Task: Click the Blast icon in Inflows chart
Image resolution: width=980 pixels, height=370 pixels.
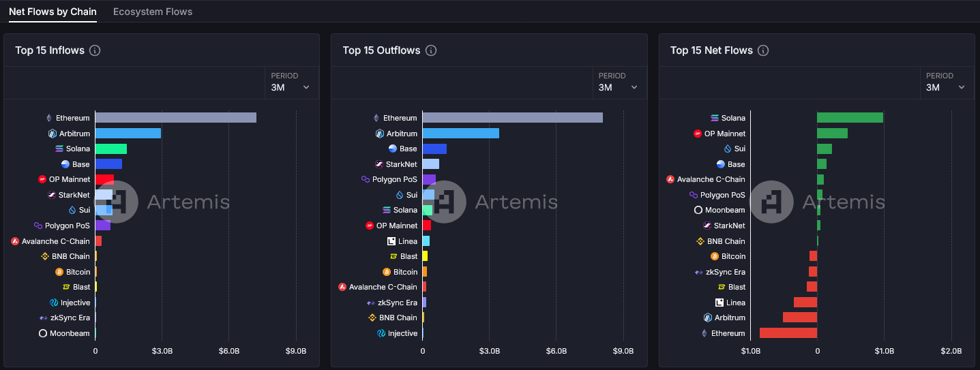Action: tap(66, 287)
